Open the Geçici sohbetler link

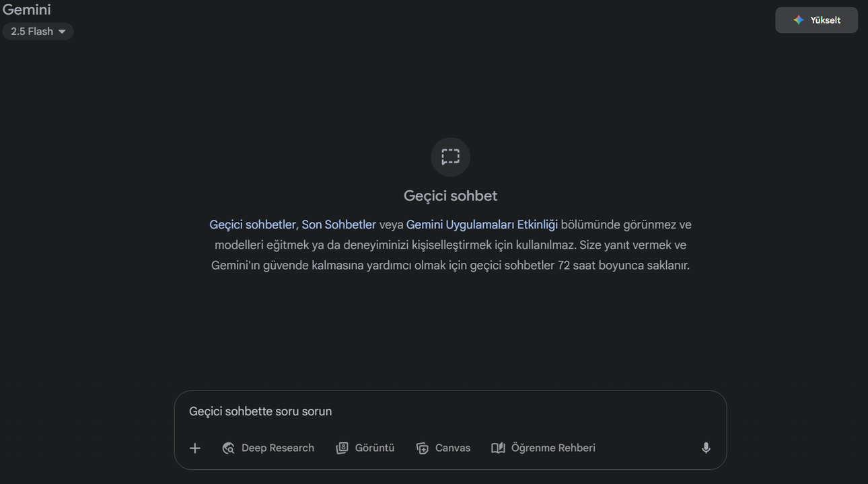click(x=252, y=224)
